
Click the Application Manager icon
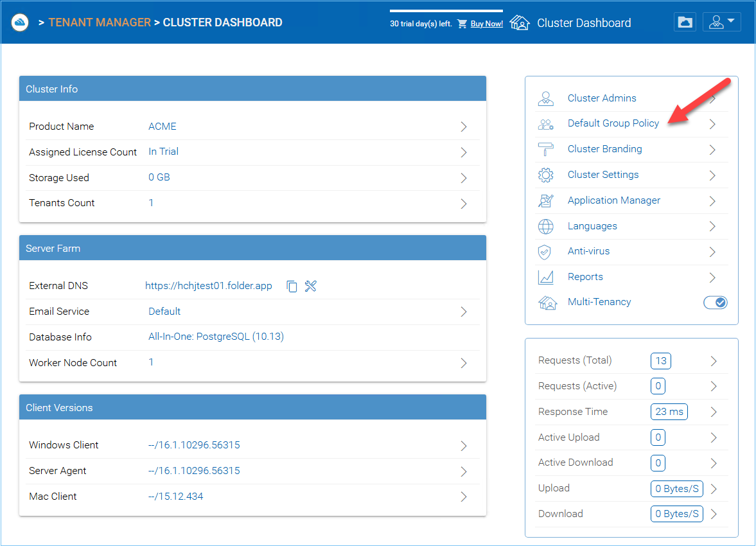[546, 200]
